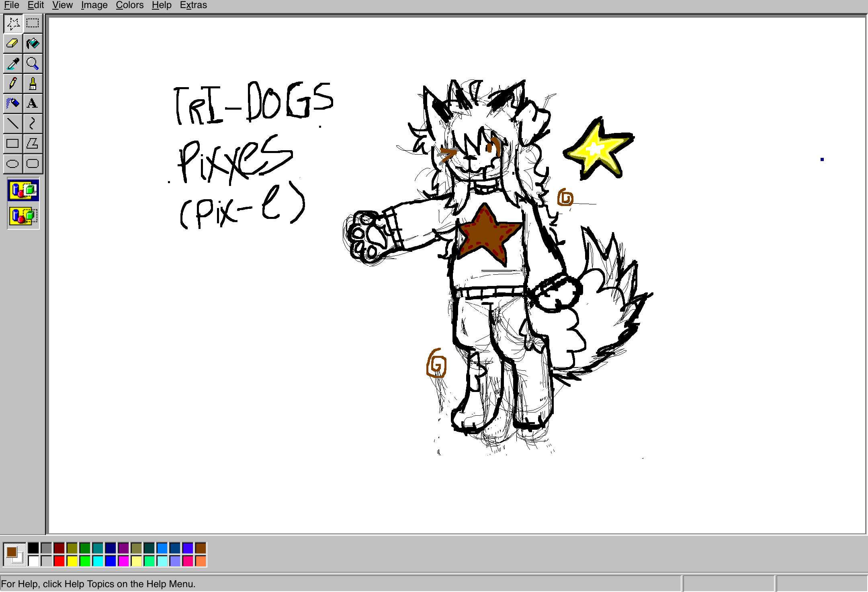Activate the Pick Color eyedropper

[x=13, y=63]
